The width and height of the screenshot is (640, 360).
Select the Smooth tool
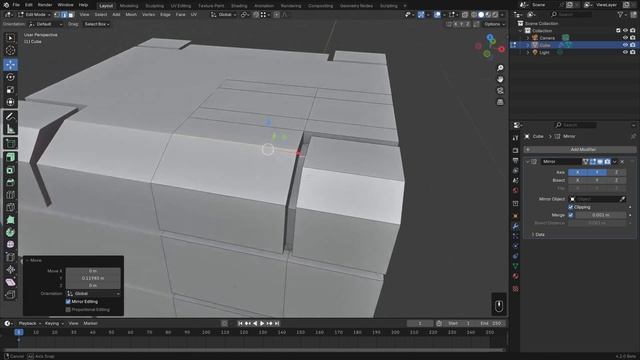point(10,244)
